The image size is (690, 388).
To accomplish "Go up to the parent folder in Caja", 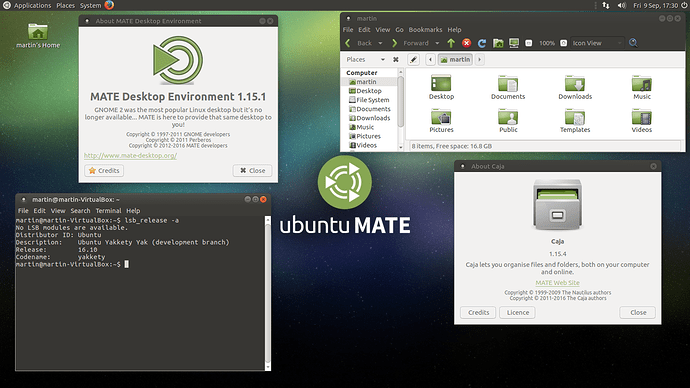I will click(451, 43).
